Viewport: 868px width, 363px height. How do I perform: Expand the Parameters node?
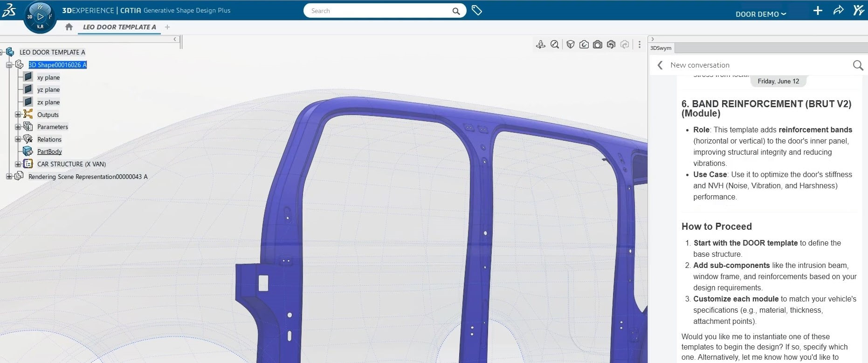pyautogui.click(x=18, y=126)
